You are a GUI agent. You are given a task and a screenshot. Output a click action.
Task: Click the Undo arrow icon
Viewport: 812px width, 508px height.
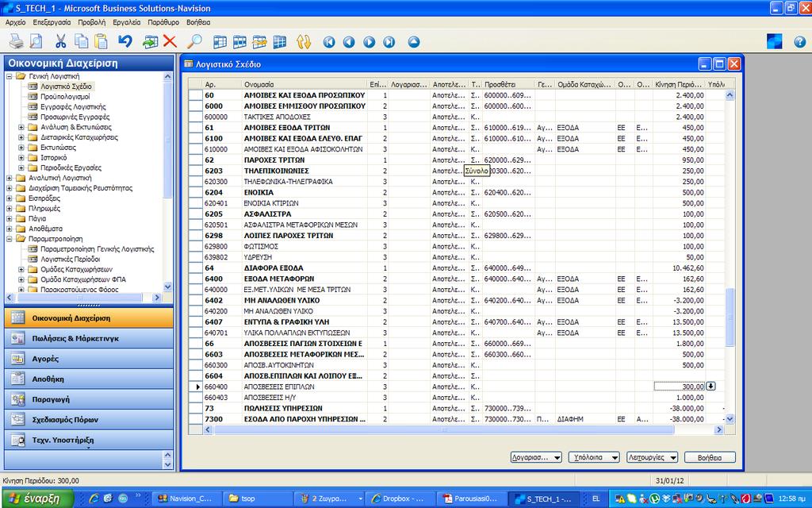point(124,41)
